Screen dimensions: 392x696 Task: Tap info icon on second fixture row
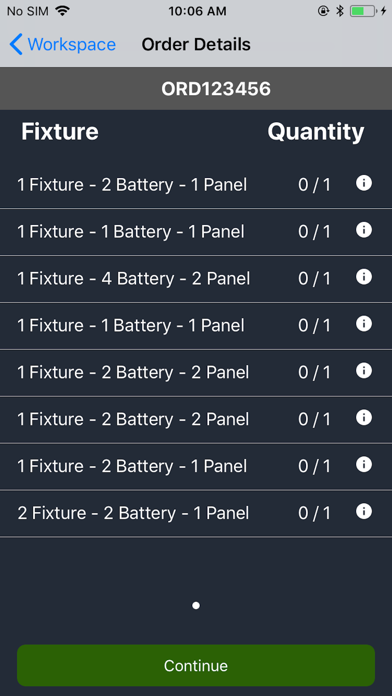click(364, 230)
